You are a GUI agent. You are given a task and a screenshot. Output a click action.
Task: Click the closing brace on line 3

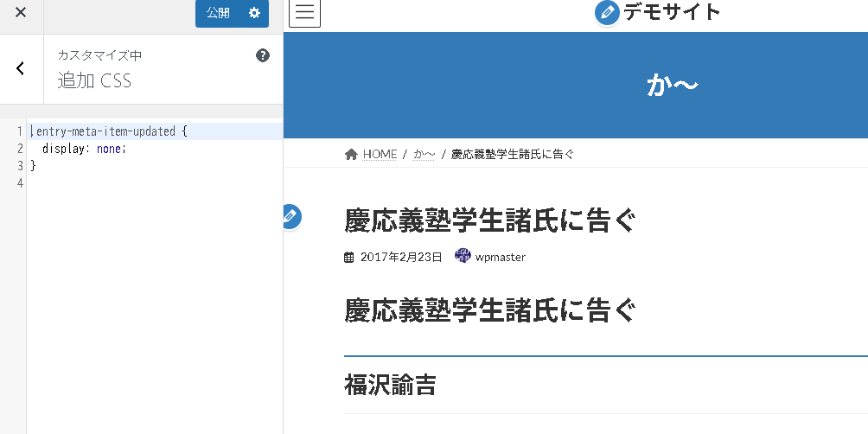pyautogui.click(x=33, y=165)
